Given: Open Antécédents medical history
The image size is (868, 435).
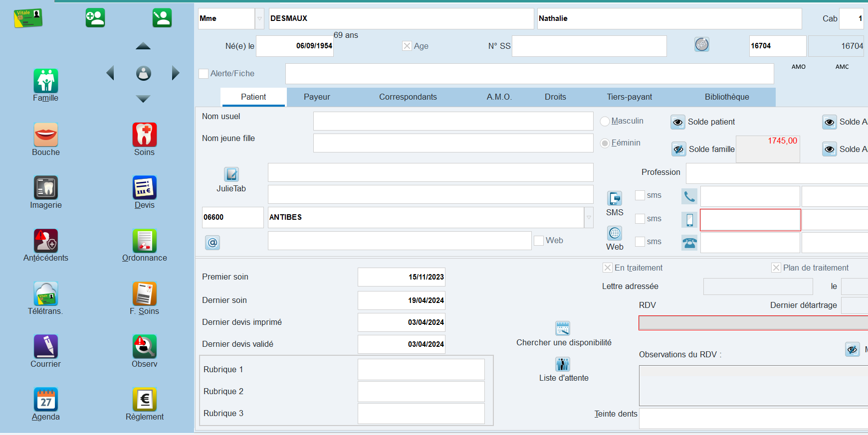Looking at the screenshot, I should coord(46,241).
